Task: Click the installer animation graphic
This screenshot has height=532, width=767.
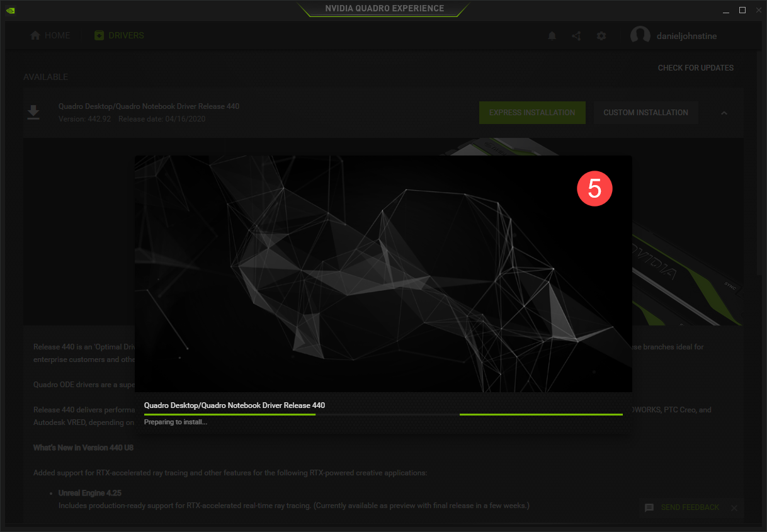Action: tap(383, 274)
